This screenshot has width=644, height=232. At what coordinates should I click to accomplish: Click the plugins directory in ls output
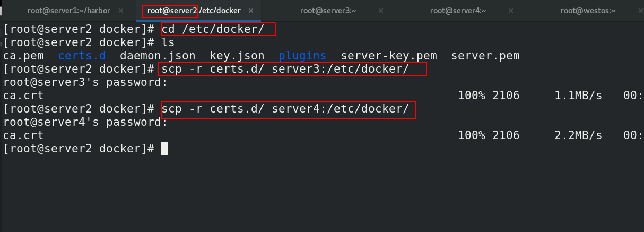tap(302, 56)
